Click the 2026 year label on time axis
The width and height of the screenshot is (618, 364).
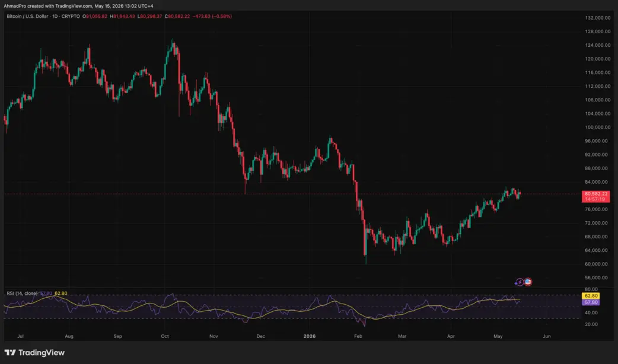[x=310, y=336]
